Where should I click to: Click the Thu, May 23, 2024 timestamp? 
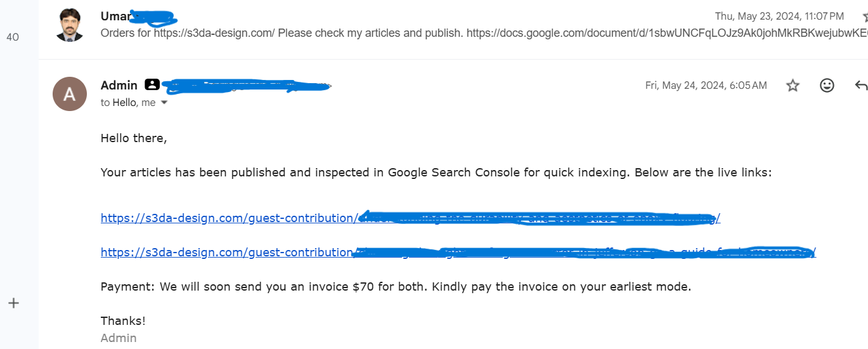pyautogui.click(x=779, y=16)
